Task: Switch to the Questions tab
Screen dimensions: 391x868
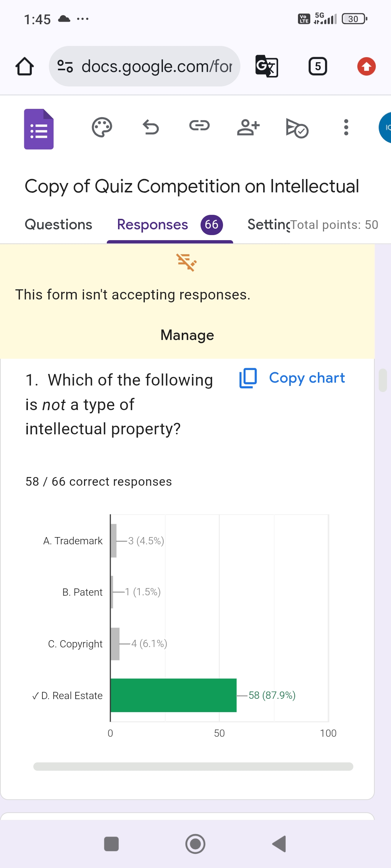Action: coord(58,225)
